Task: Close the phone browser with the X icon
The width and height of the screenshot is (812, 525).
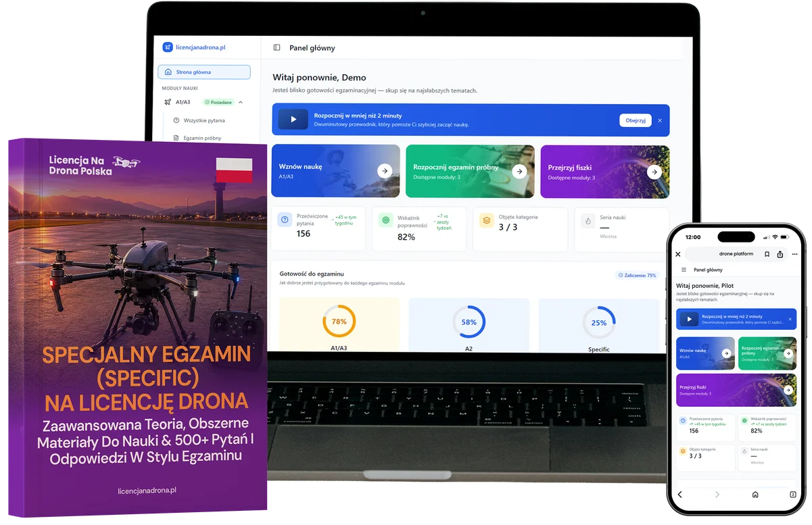Action: [x=678, y=254]
